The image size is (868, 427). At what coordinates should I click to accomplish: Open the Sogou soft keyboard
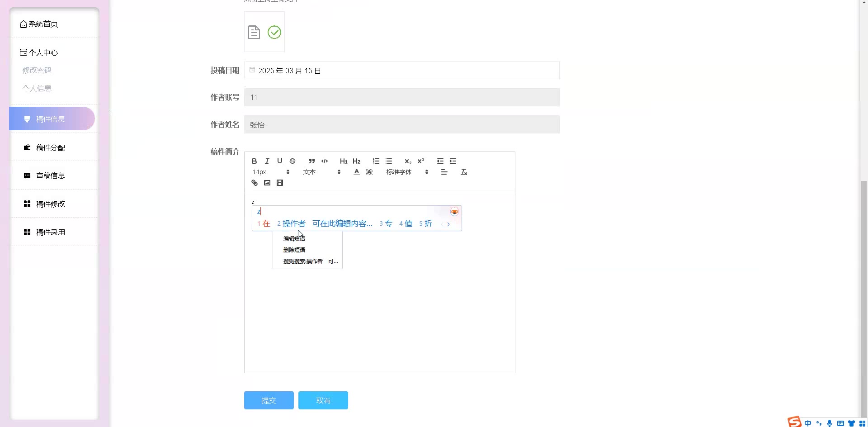(840, 423)
